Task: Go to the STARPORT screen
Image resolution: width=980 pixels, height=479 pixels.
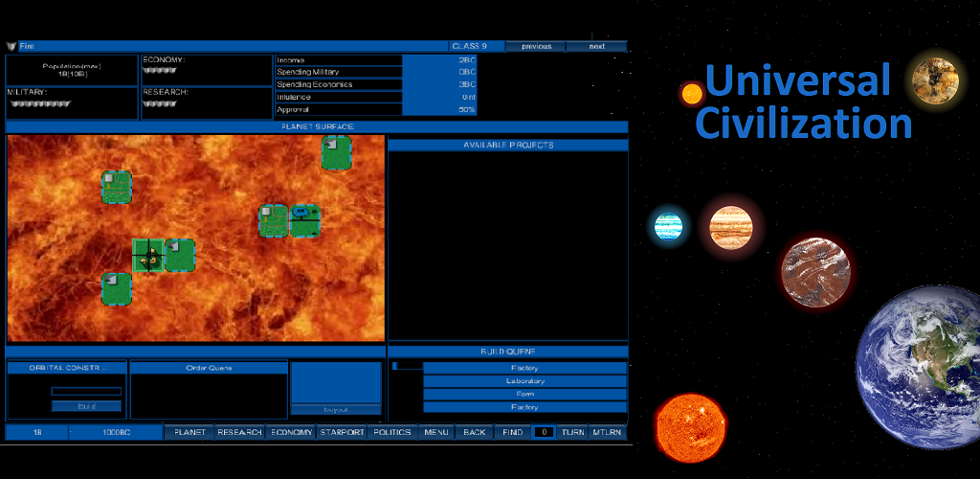Action: coord(342,433)
